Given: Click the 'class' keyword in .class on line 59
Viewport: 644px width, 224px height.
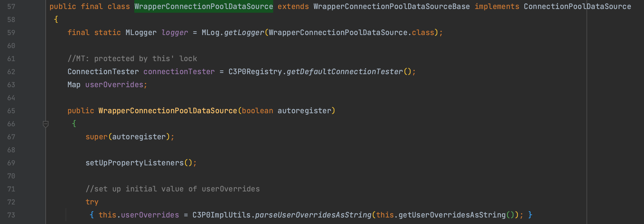Looking at the screenshot, I should coord(423,33).
